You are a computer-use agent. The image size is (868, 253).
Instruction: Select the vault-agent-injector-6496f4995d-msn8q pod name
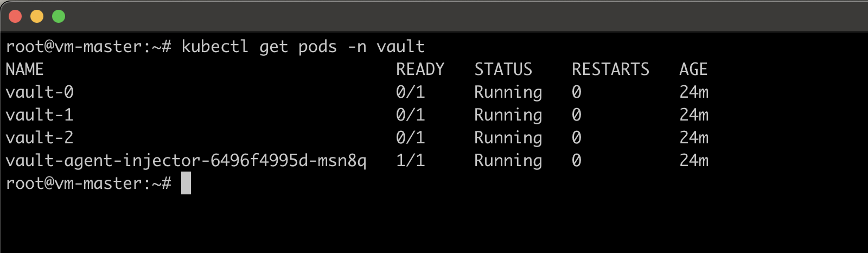186,161
